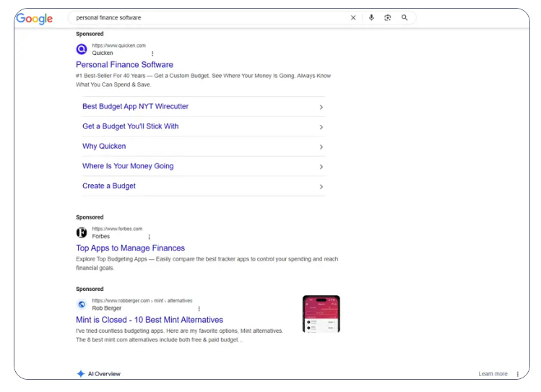The width and height of the screenshot is (541, 392).
Task: Click the 'Explore Top Budgeting Apps' description
Action: tap(207, 263)
